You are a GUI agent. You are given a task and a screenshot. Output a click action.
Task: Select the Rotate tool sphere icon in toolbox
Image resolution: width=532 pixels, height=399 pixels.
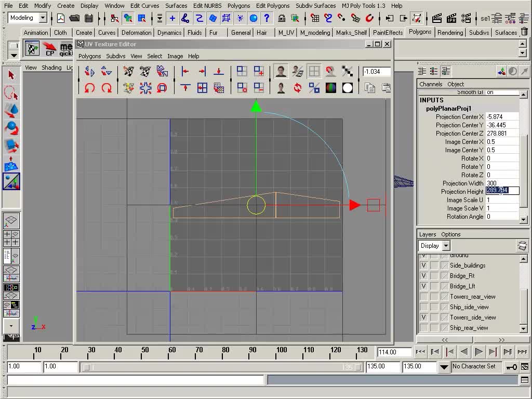tap(11, 128)
